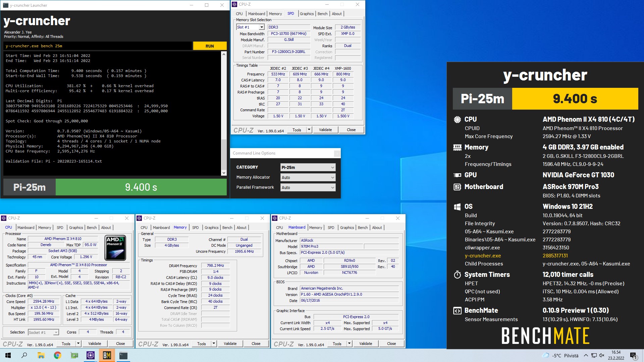This screenshot has height=362, width=644.
Task: Open the Windows Start menu
Action: [x=8, y=355]
